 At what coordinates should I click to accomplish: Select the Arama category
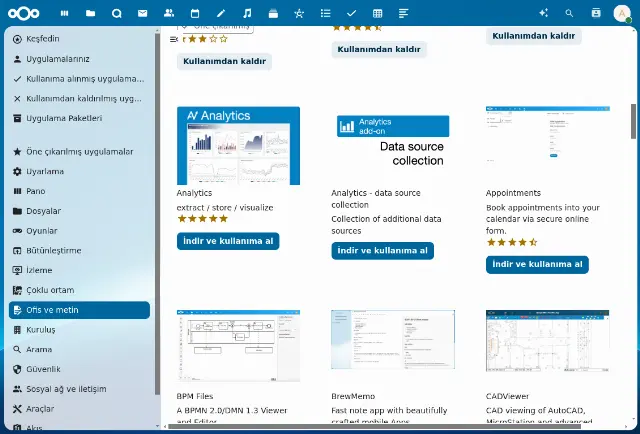(79, 349)
